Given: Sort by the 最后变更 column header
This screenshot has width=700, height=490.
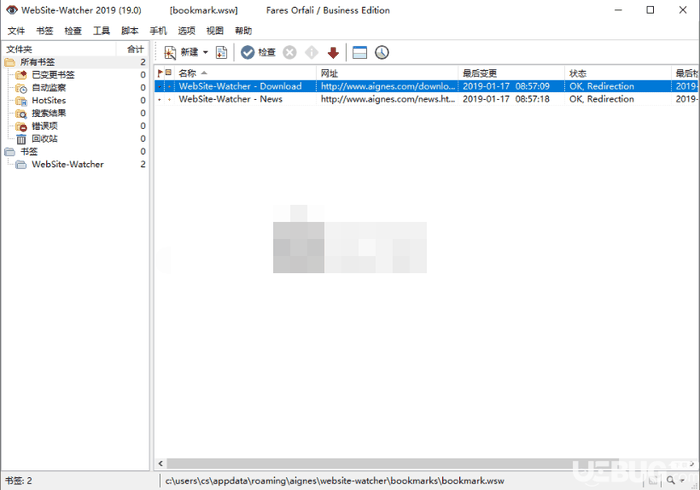Looking at the screenshot, I should tap(512, 73).
